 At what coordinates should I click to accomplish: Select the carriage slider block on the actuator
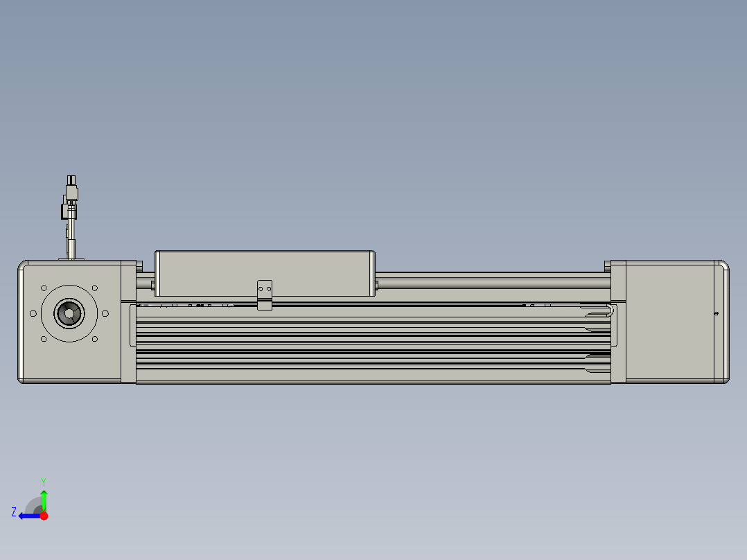coord(265,274)
